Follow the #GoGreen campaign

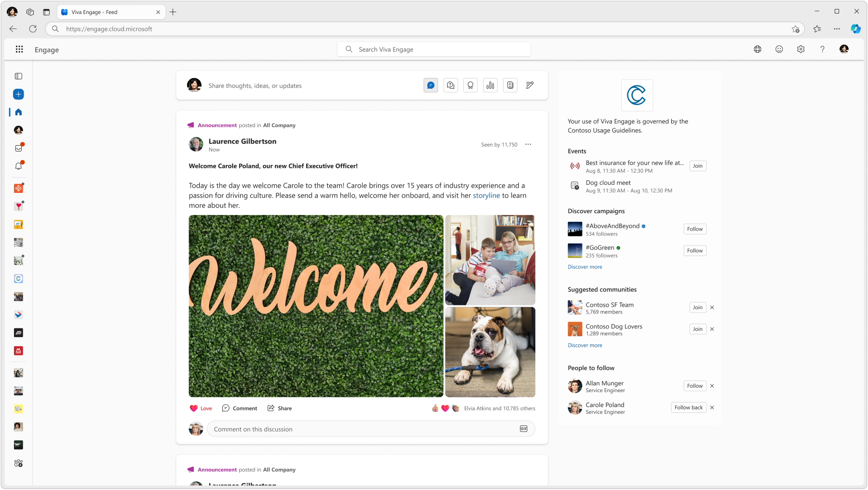(x=695, y=251)
